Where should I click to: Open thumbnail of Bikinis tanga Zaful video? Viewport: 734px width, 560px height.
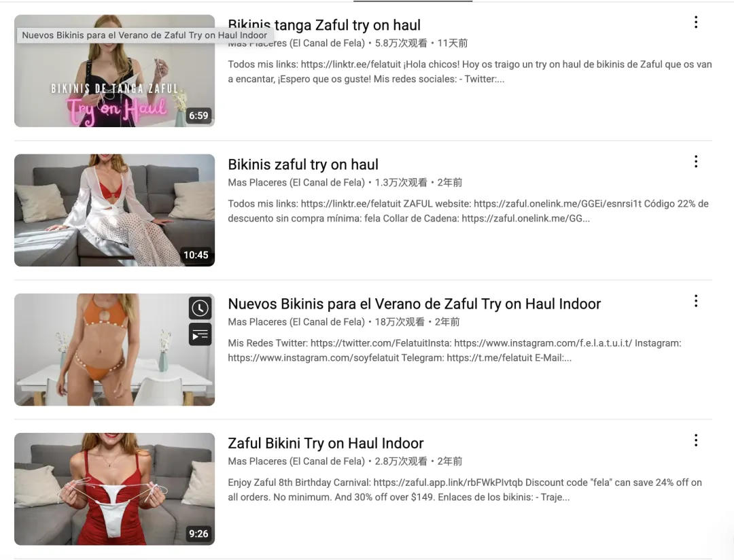pos(115,71)
